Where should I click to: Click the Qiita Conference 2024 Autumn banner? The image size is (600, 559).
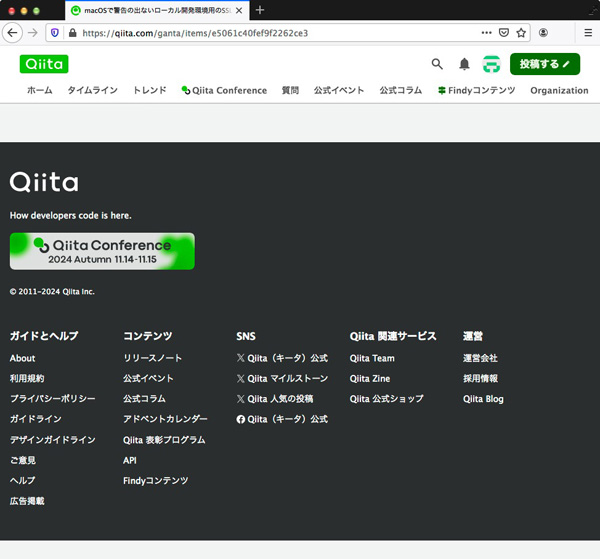coord(102,251)
